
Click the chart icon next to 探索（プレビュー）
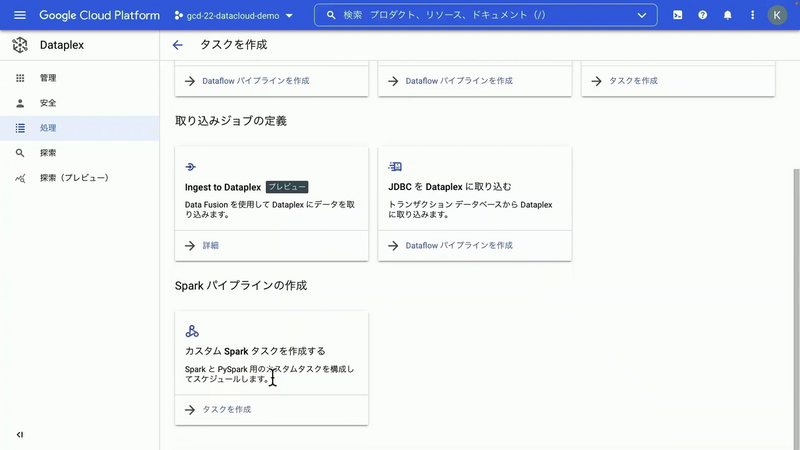[20, 178]
